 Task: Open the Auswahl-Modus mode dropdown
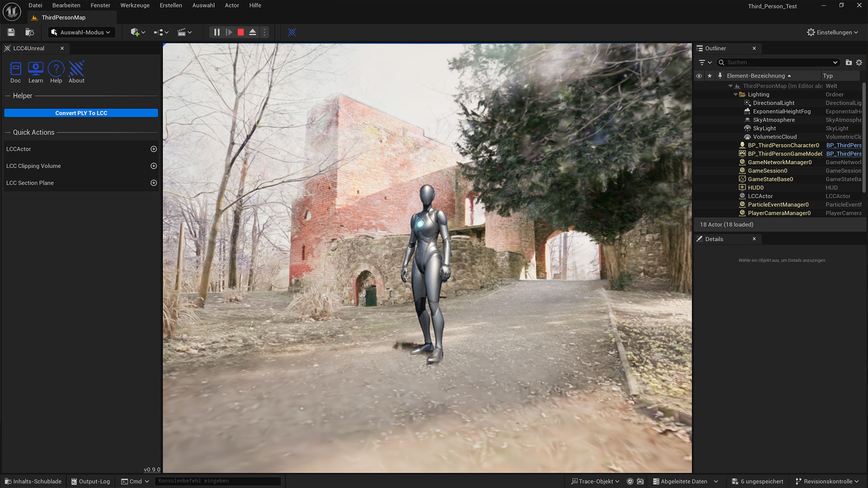tap(81, 32)
